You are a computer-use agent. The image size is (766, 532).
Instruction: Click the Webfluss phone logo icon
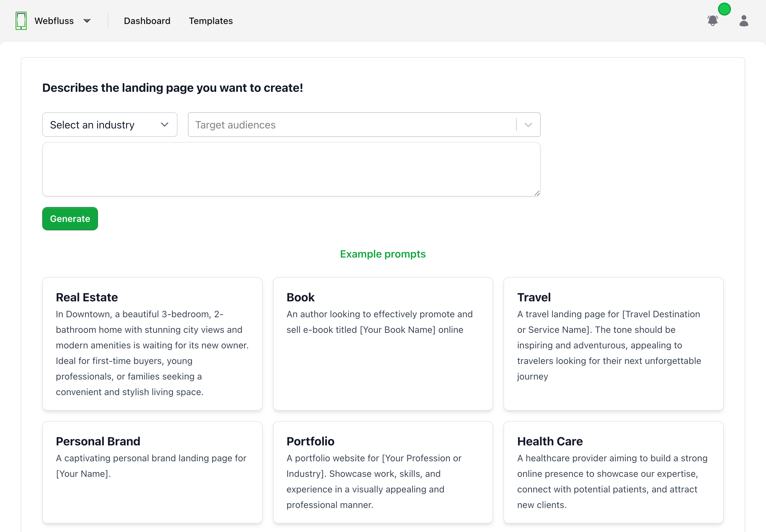(21, 21)
